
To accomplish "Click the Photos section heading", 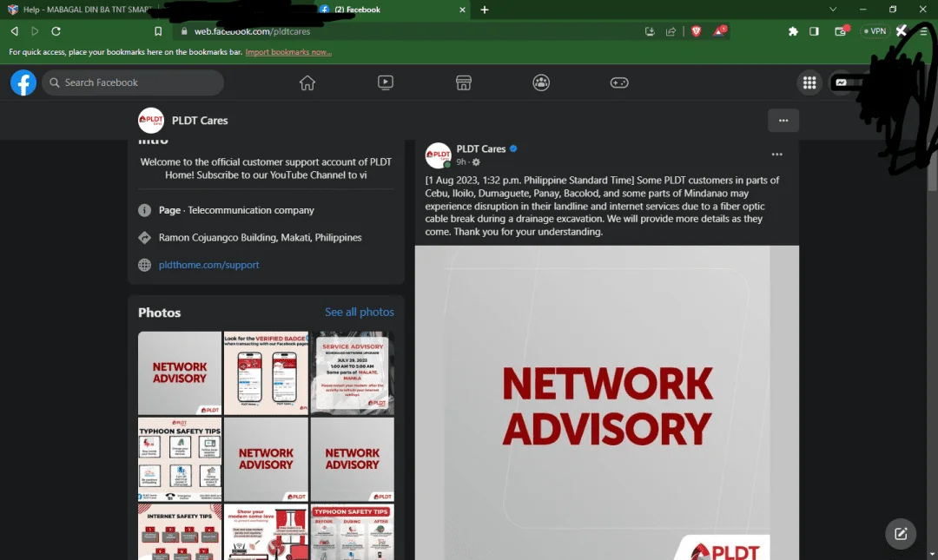I will tap(159, 313).
